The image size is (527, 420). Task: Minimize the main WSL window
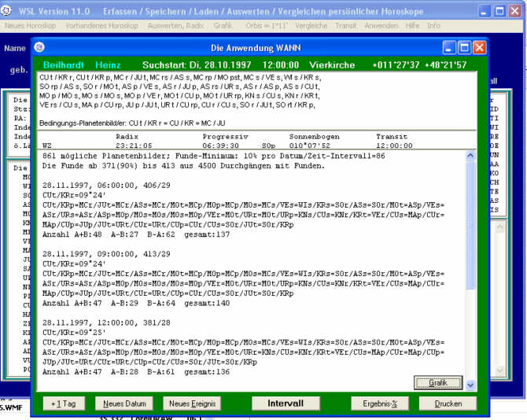(484, 12)
